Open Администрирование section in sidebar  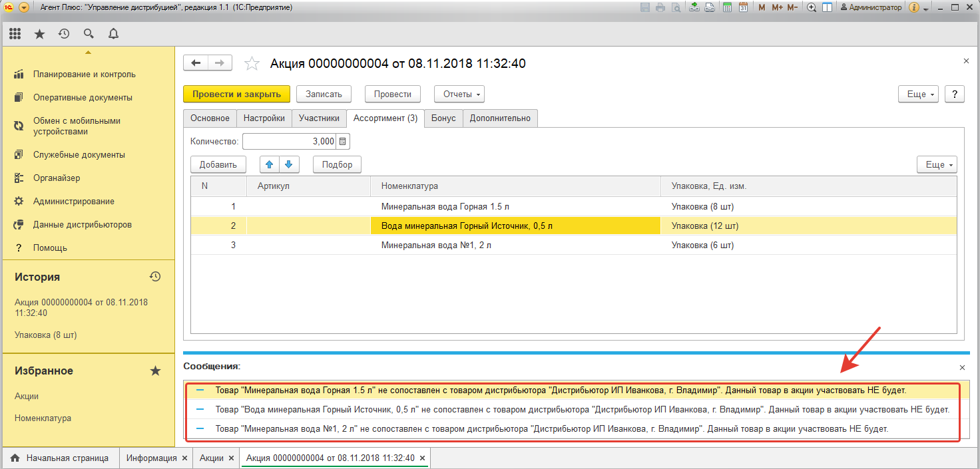[x=73, y=201]
